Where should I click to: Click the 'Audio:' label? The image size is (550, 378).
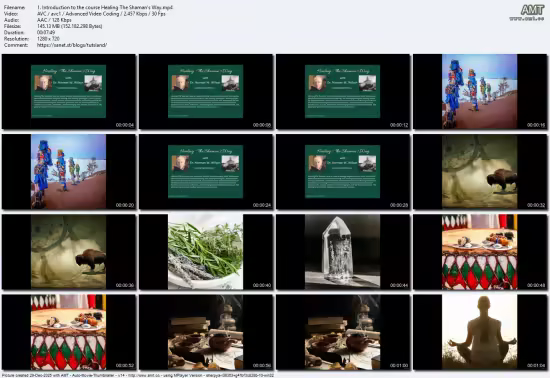10,20
